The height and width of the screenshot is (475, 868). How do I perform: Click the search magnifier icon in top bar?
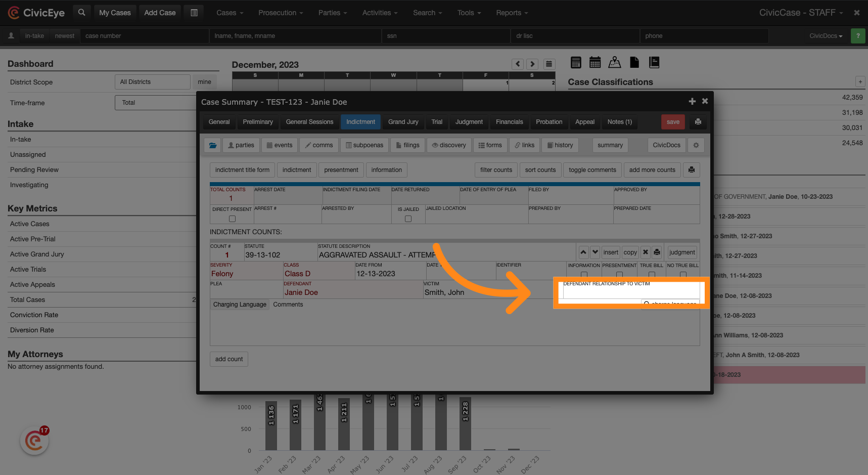coord(81,13)
